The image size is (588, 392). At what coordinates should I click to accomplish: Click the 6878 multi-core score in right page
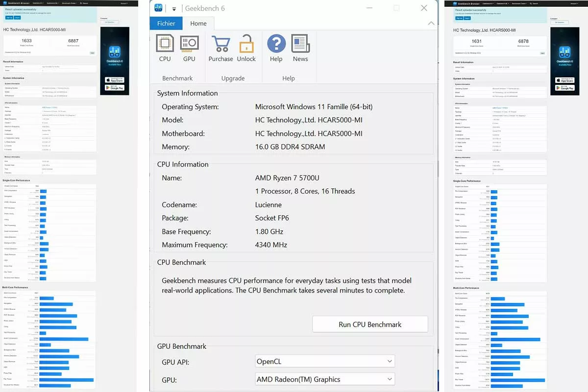point(523,41)
